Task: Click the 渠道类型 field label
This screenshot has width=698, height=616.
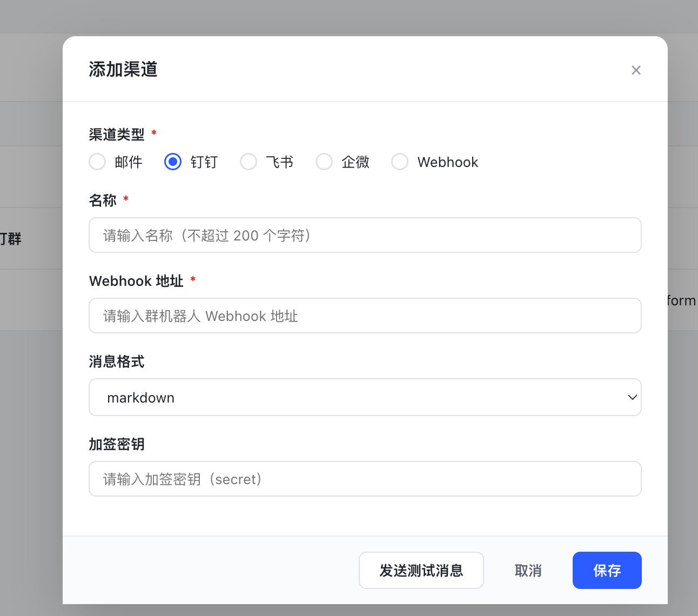Action: (x=117, y=134)
